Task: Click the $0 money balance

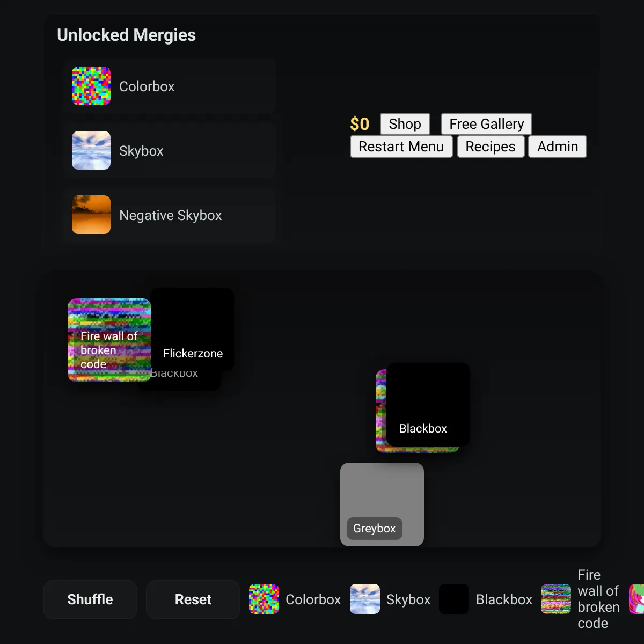Action: (x=360, y=124)
